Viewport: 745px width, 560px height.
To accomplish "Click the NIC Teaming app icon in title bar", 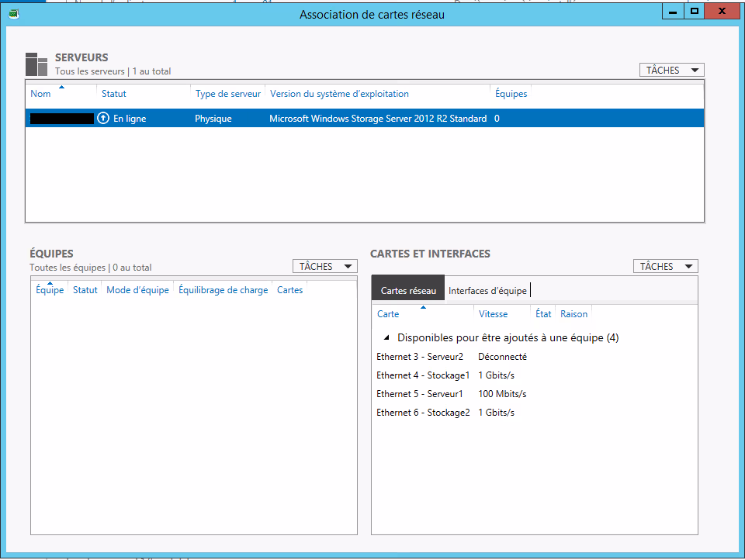I will pos(13,13).
